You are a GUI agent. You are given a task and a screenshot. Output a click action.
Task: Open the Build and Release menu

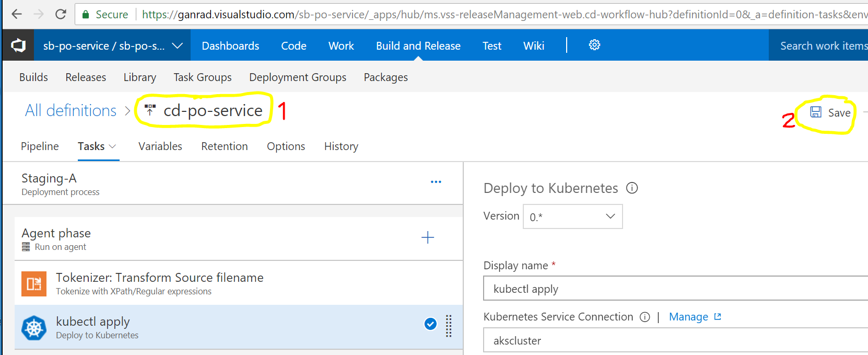pyautogui.click(x=418, y=46)
